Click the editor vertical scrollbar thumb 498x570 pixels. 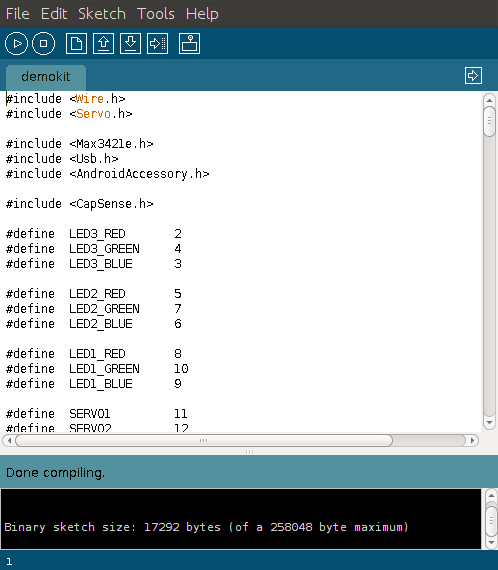pyautogui.click(x=489, y=121)
